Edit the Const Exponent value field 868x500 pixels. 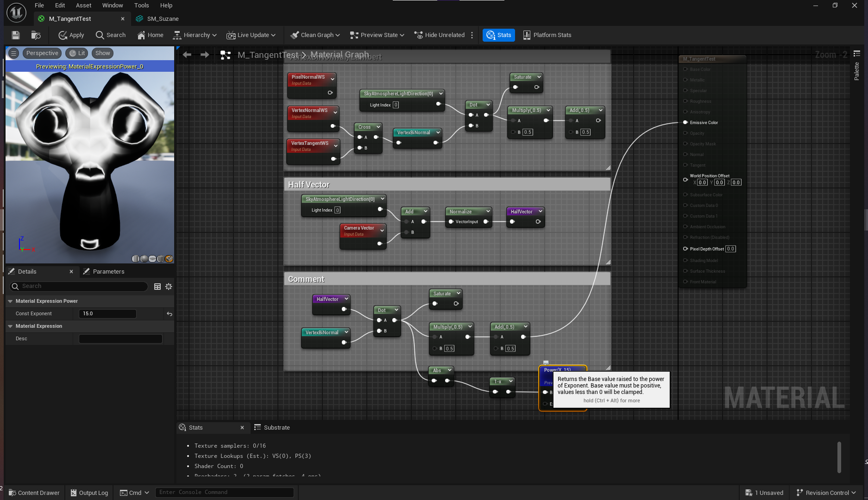107,314
